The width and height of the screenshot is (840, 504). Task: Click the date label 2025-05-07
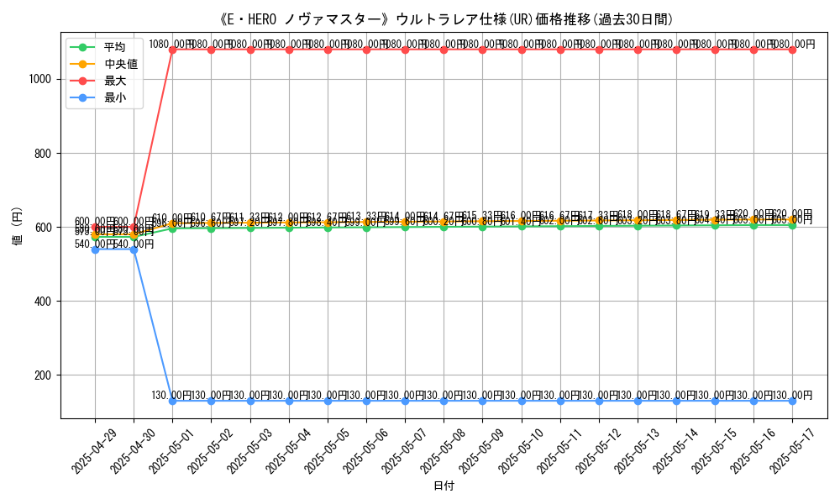pos(404,451)
